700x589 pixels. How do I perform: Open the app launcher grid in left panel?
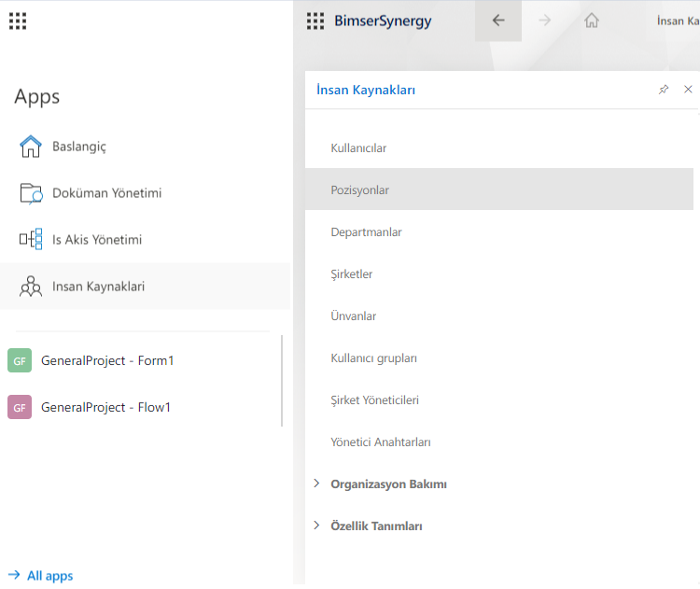pyautogui.click(x=18, y=21)
